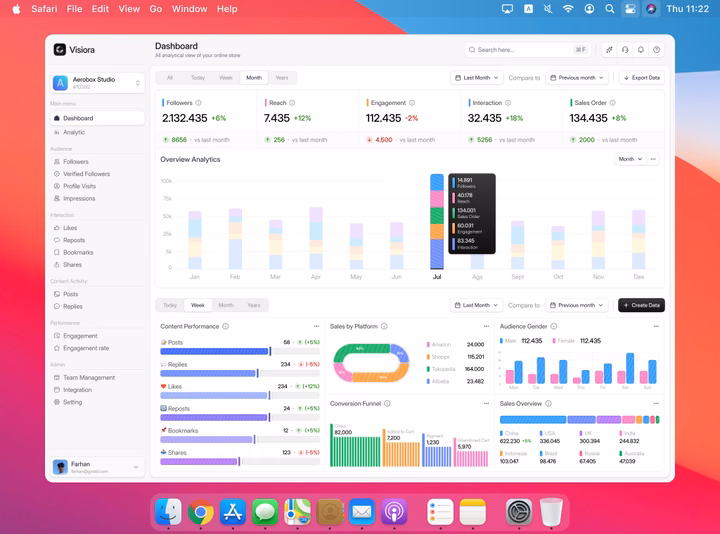Open Audience Gender more options

(x=656, y=326)
